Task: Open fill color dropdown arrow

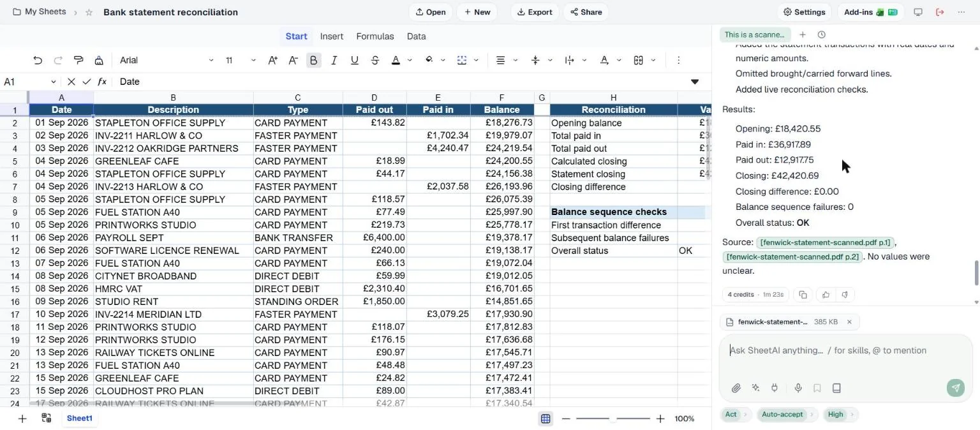Action: (443, 61)
